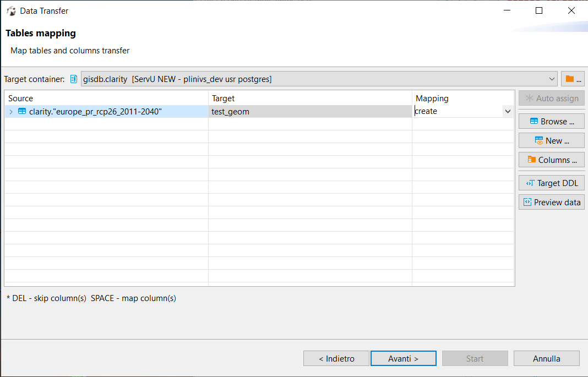Click the Mapping column header
The width and height of the screenshot is (588, 377).
432,98
